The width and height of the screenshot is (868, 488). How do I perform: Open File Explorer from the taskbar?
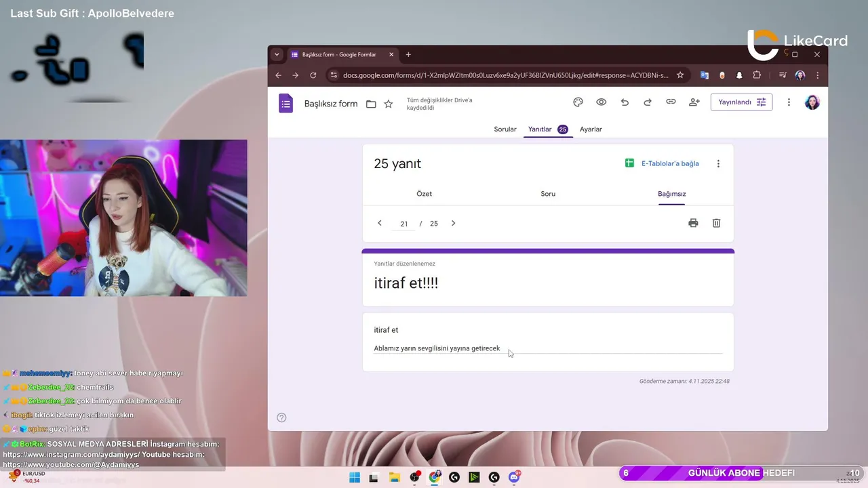394,477
